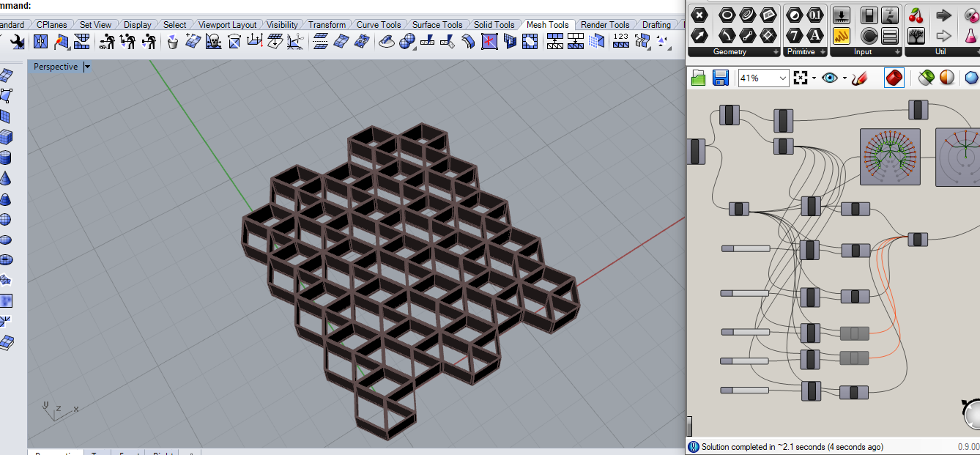This screenshot has height=455, width=980.
Task: Select the black tree util component
Action: tap(916, 34)
